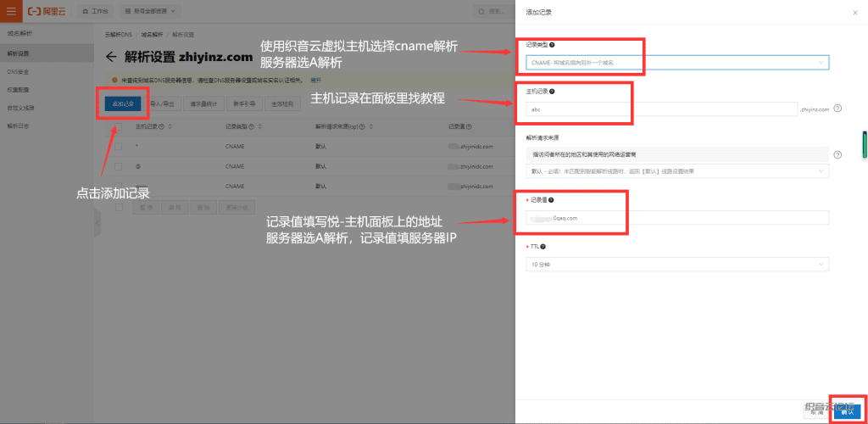Click the 导入/导出 button

point(162,103)
